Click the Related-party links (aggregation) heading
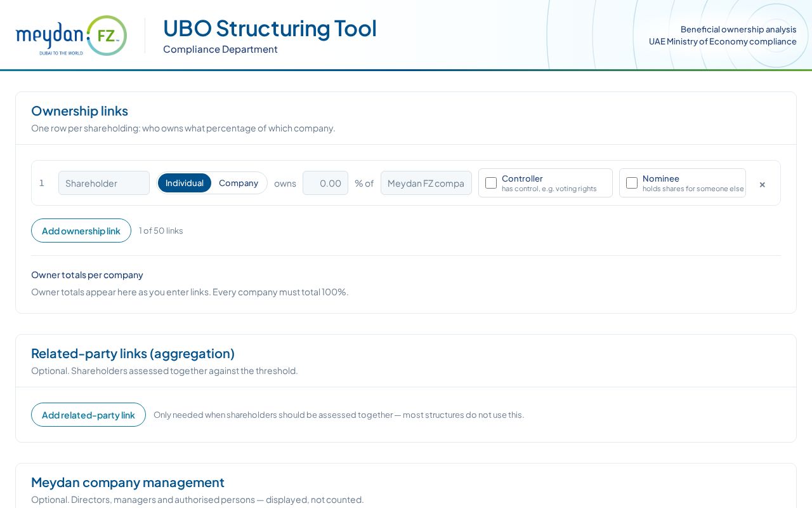Screen dimensions: 812x508 click(x=133, y=353)
